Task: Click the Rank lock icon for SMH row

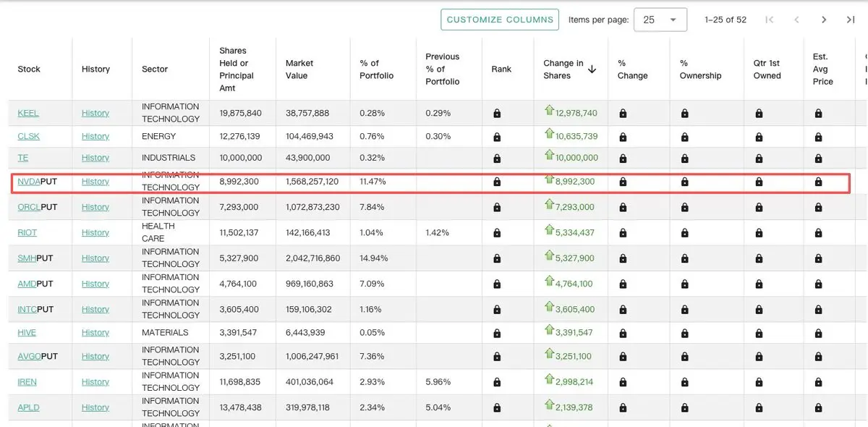Action: (497, 258)
